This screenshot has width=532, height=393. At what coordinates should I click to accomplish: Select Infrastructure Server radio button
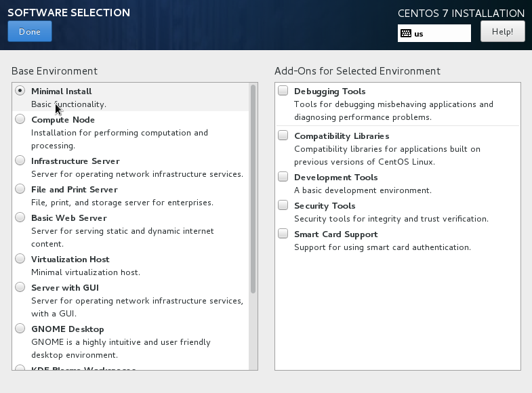[x=20, y=161]
